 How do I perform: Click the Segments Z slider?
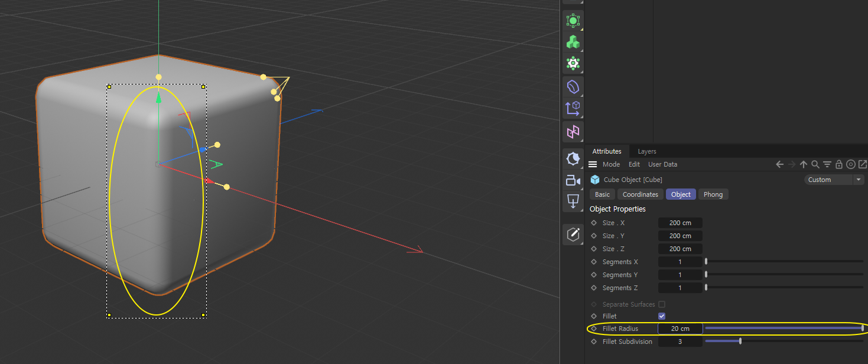click(x=784, y=287)
